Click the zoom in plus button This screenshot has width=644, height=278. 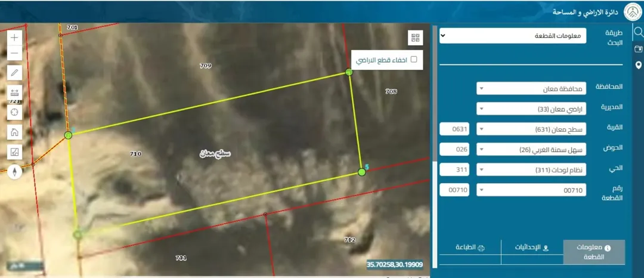click(x=14, y=38)
